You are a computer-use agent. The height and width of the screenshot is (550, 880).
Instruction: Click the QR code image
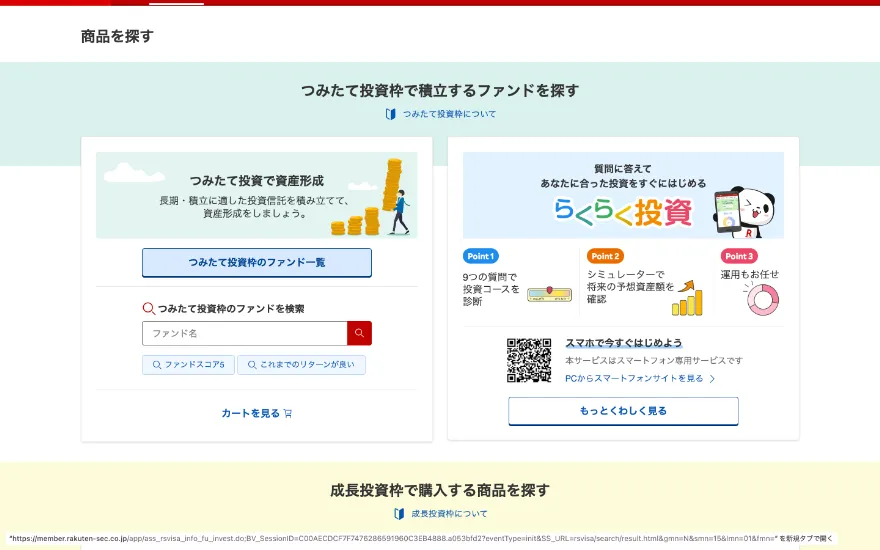529,360
